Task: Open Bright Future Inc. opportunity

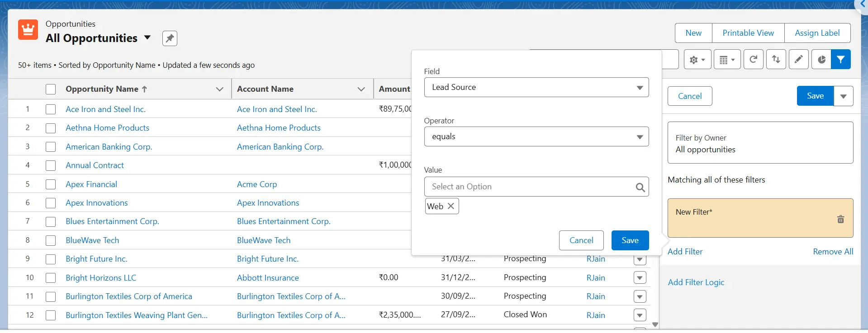Action: click(x=96, y=259)
